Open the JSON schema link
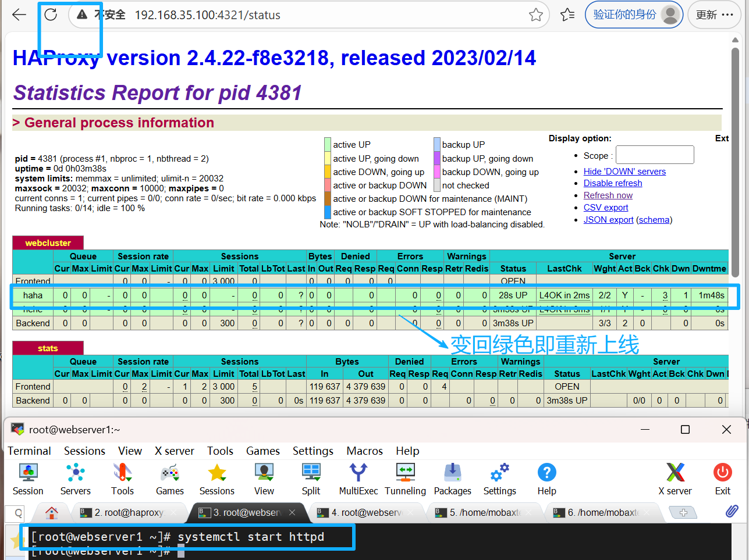 [654, 220]
